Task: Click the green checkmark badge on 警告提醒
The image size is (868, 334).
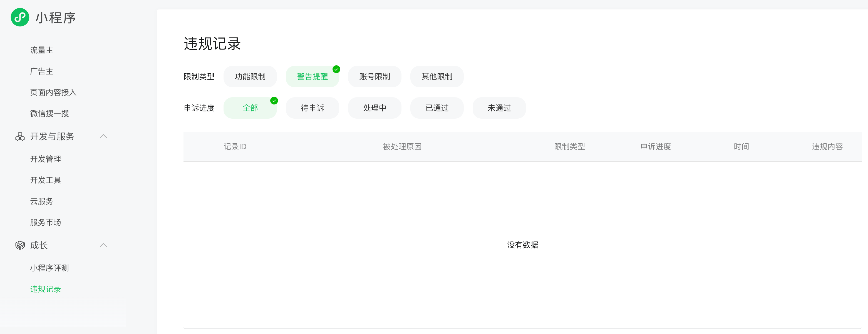Action: point(336,69)
